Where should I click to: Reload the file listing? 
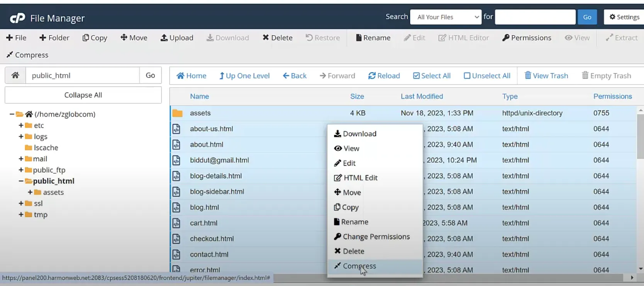click(x=384, y=76)
